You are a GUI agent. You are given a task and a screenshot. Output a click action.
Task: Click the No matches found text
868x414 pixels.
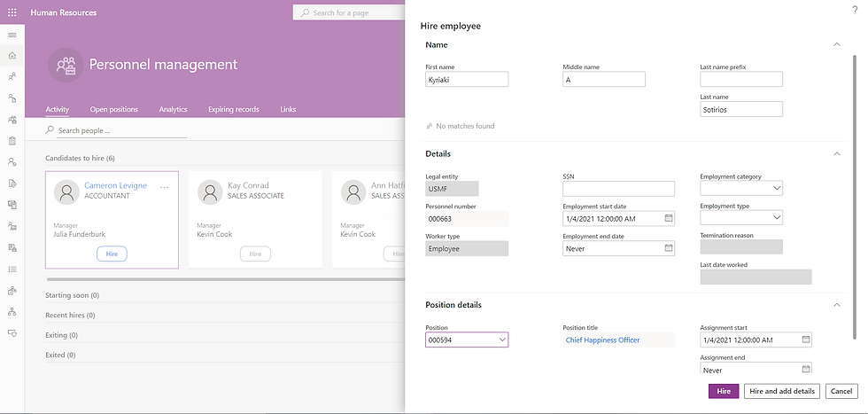point(465,127)
